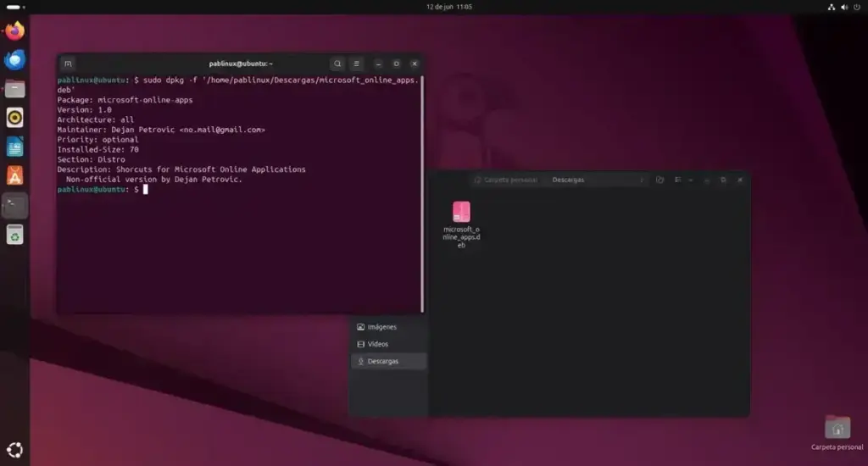Open the Carpeta personal desktop icon
868x466 pixels.
click(x=837, y=432)
